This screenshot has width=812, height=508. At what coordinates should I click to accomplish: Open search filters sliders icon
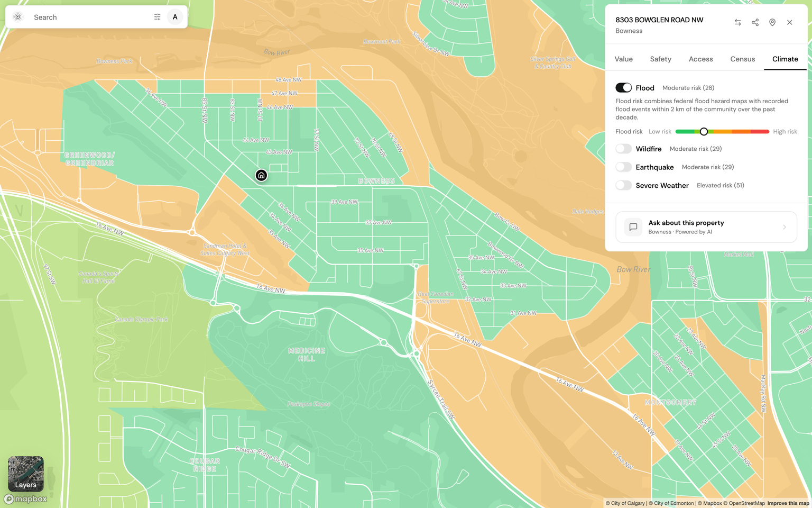tap(157, 17)
